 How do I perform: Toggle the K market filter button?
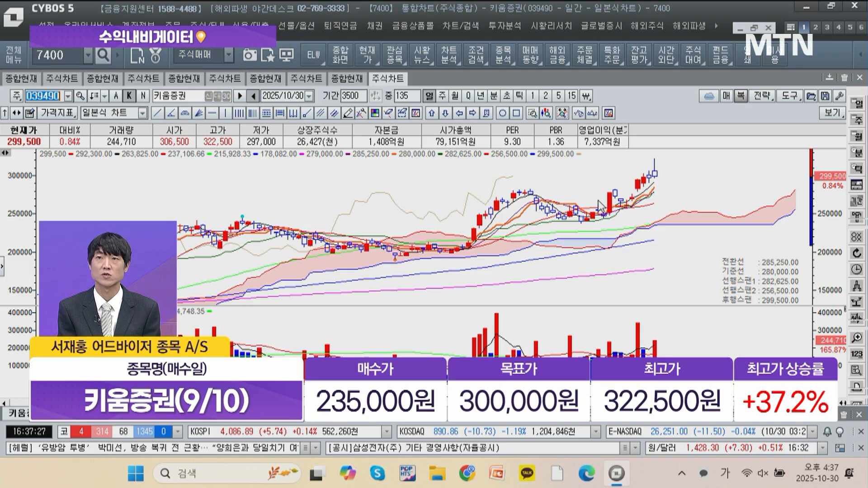[x=129, y=96]
